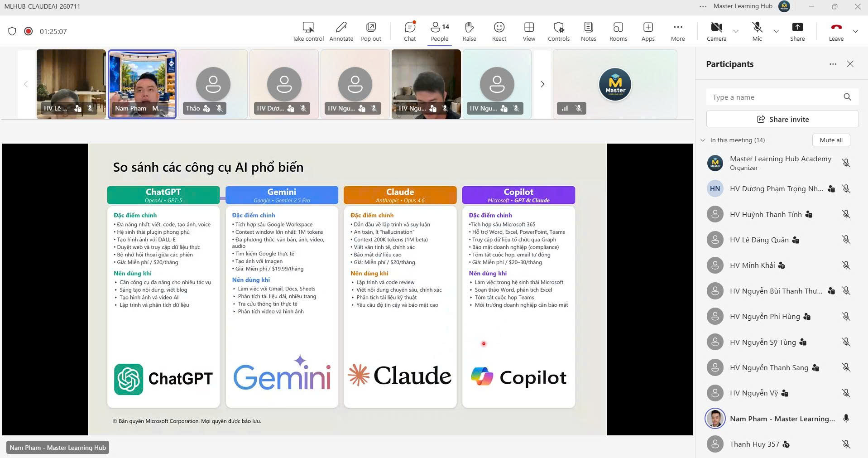This screenshot has width=868, height=458.
Task: Click the search magnifier in Participants
Action: click(x=847, y=97)
